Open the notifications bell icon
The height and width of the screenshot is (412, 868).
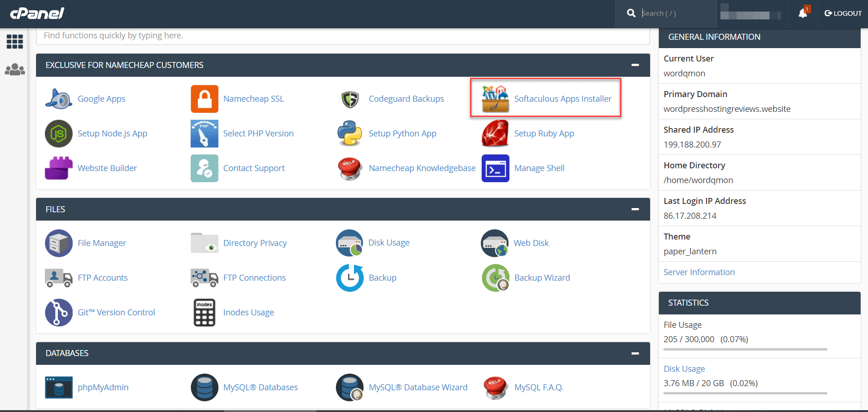pyautogui.click(x=803, y=13)
